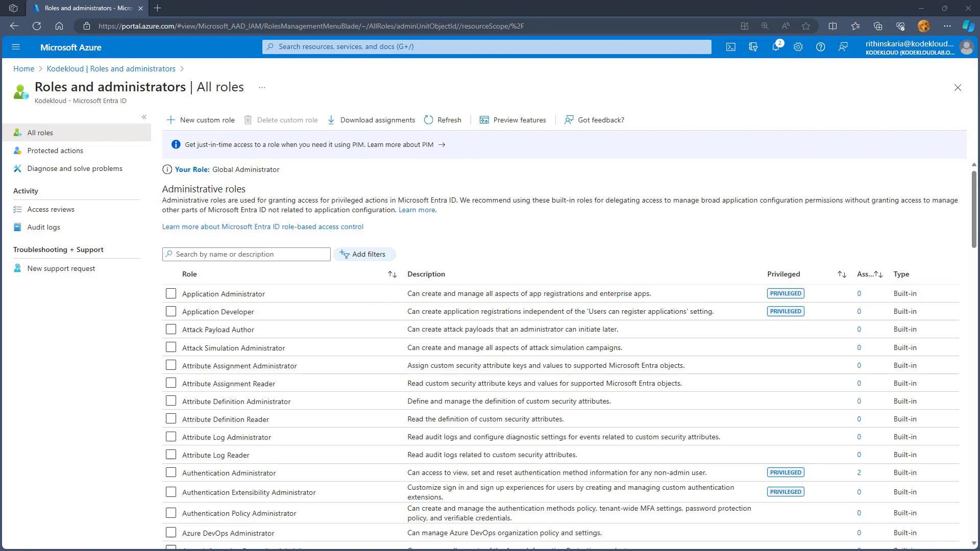View notifications bell with badge 2
Viewport: 980px width, 551px height.
(x=776, y=46)
